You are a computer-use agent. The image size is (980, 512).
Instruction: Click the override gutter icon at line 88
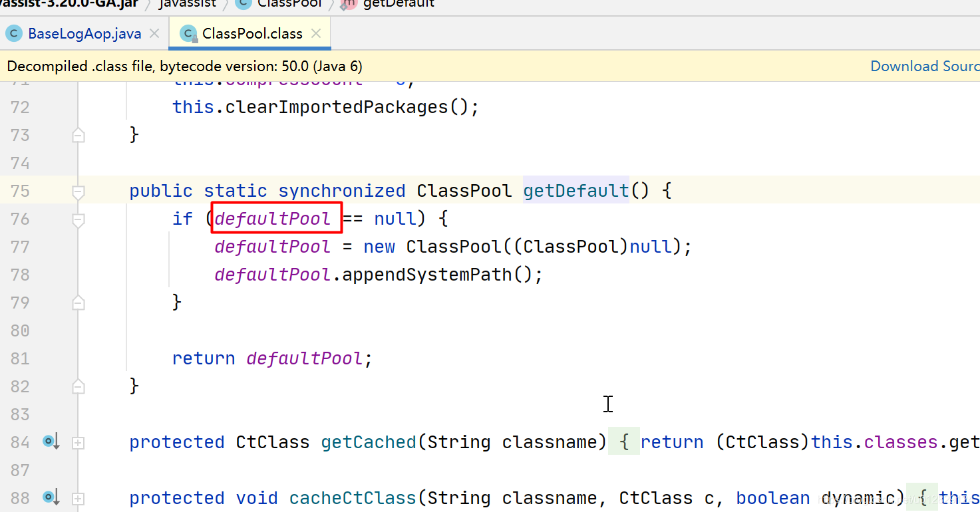tap(51, 497)
